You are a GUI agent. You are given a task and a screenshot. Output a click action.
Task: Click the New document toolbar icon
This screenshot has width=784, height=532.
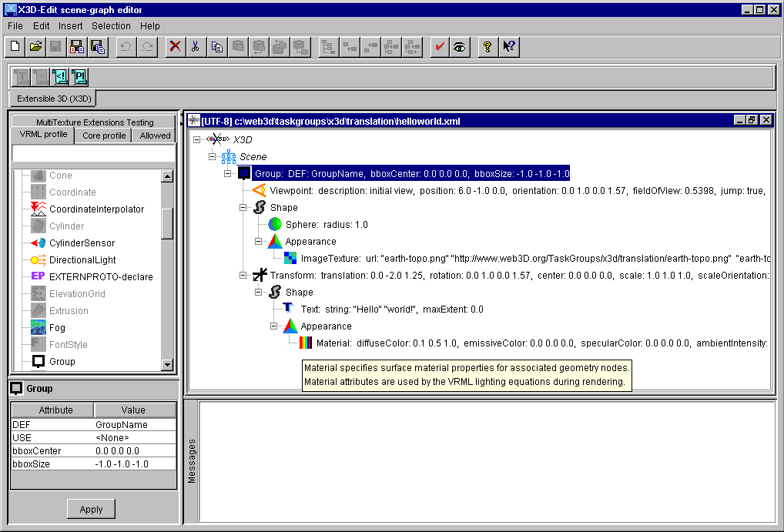click(x=16, y=47)
